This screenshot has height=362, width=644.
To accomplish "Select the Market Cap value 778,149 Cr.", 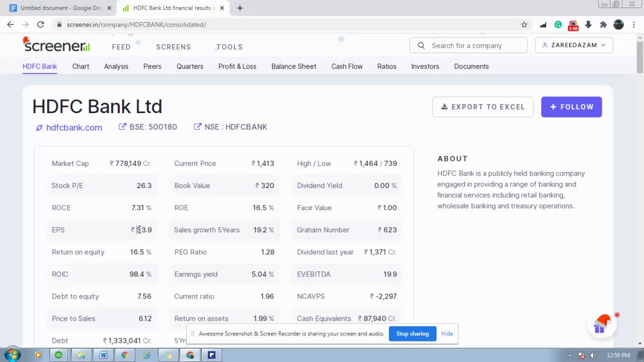I will point(130,163).
